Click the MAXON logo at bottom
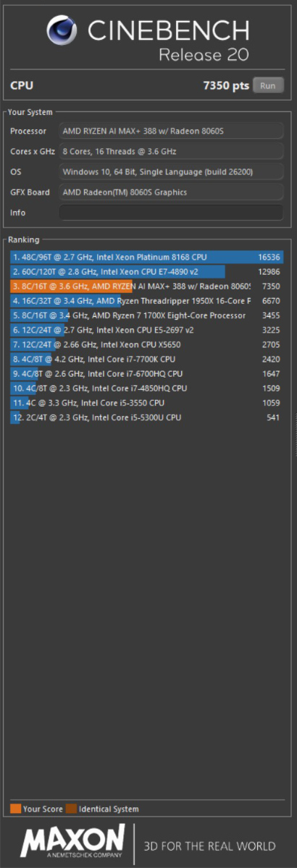This screenshot has height=868, width=297. pyautogui.click(x=72, y=844)
